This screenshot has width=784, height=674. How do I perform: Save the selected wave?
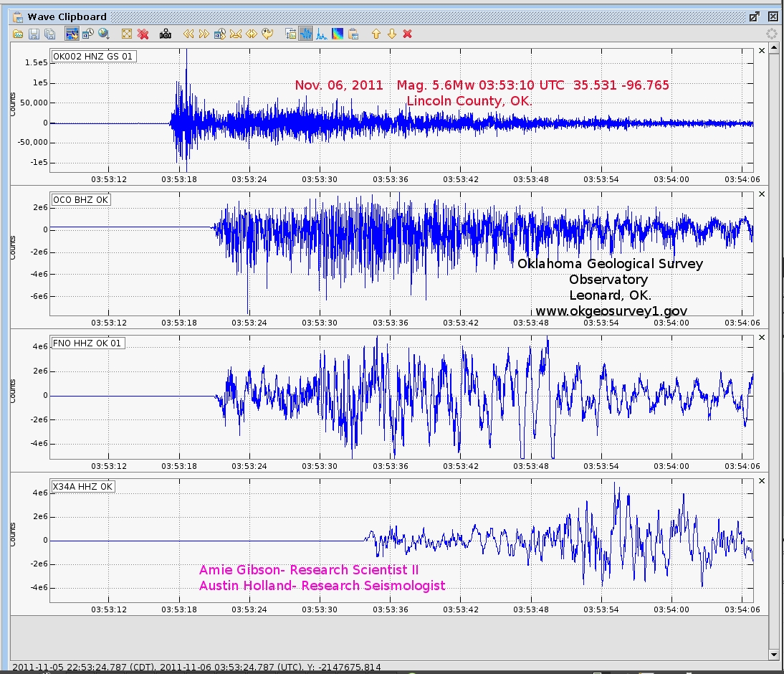pos(34,34)
